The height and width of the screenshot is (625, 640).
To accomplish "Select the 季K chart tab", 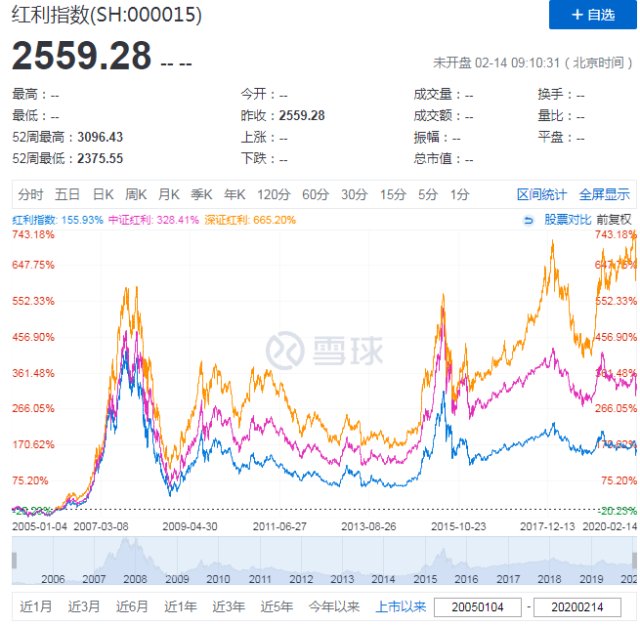I will point(201,194).
